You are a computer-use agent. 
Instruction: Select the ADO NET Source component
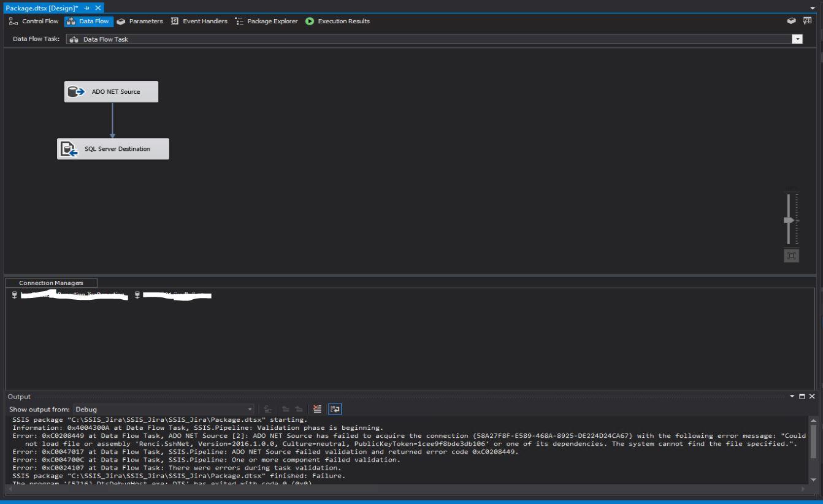coord(111,92)
